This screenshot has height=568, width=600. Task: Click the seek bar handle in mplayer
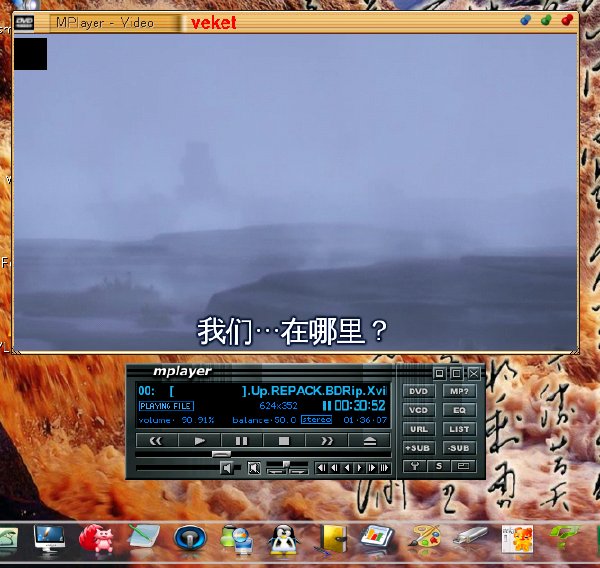click(x=221, y=454)
